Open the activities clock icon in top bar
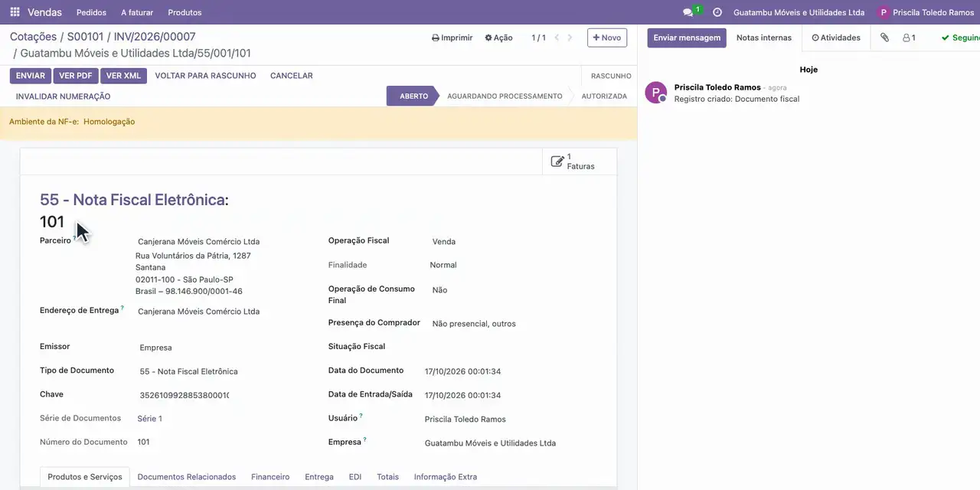Image resolution: width=980 pixels, height=490 pixels. pos(717,12)
